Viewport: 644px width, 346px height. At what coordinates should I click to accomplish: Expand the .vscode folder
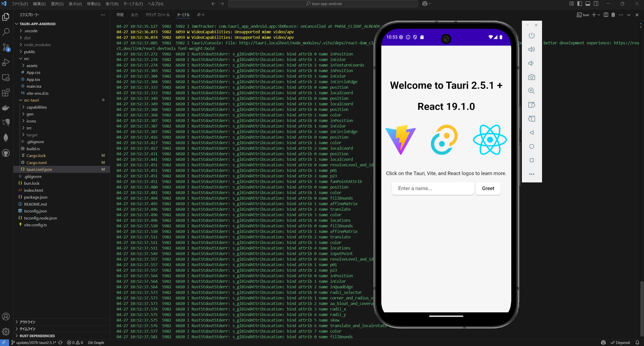click(x=31, y=31)
